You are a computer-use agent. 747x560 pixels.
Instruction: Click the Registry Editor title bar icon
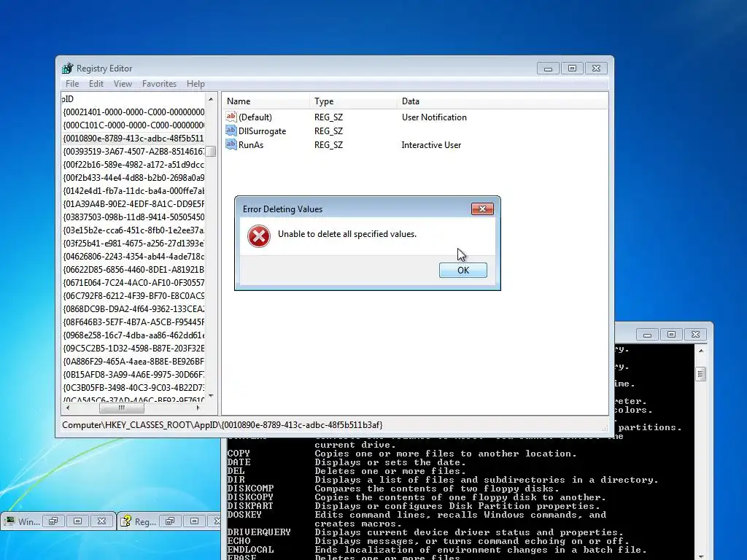tap(68, 68)
